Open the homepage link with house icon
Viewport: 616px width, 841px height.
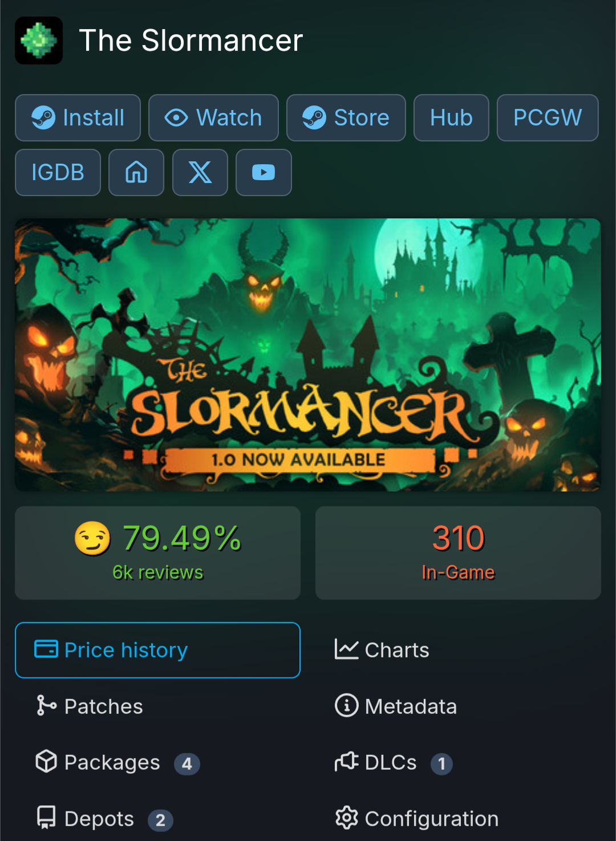coord(136,172)
